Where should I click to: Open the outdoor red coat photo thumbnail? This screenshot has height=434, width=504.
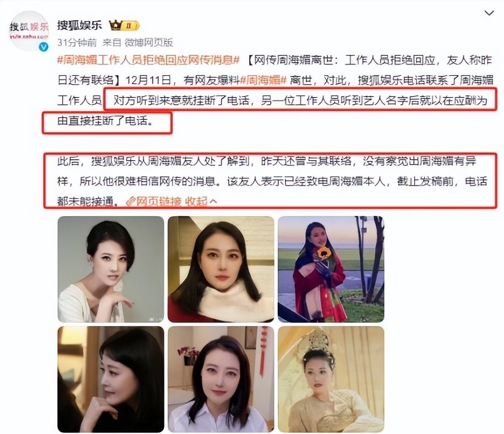331,269
